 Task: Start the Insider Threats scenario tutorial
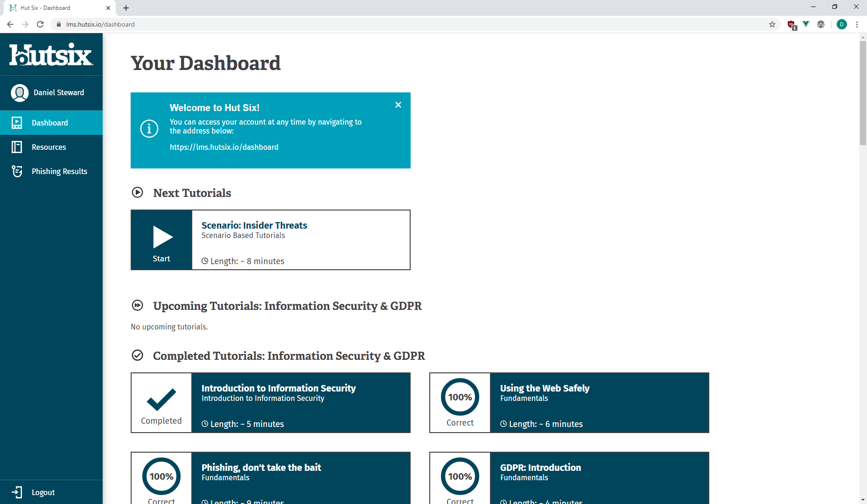click(x=161, y=240)
